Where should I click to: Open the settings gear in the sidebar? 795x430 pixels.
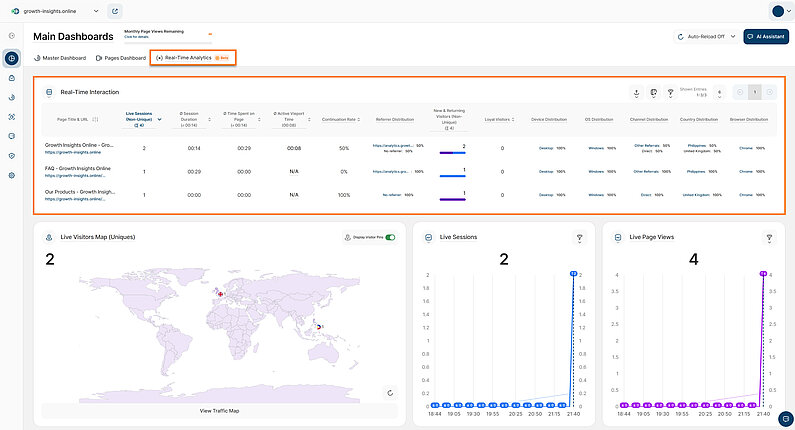point(12,175)
